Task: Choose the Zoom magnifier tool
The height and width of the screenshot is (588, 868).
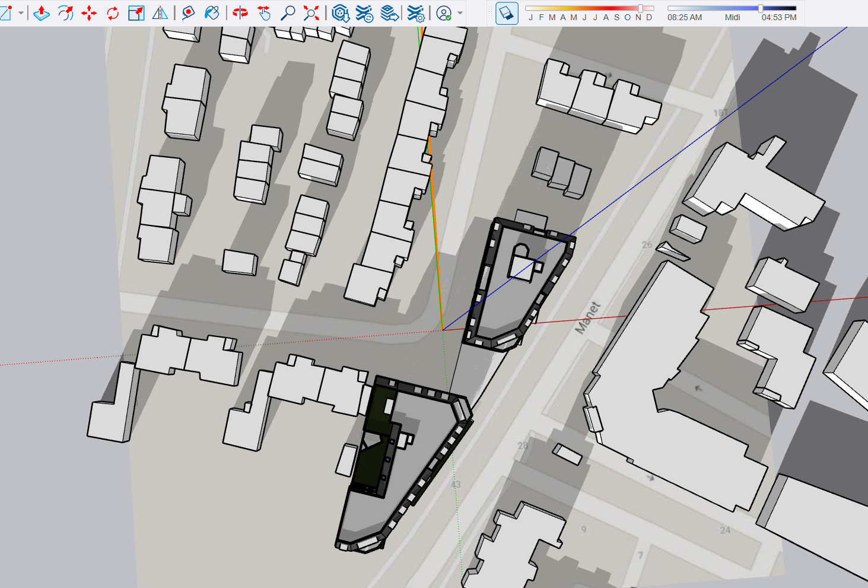Action: tap(288, 13)
